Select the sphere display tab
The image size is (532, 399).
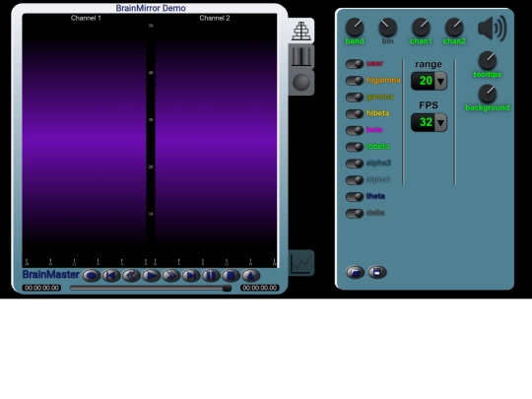[301, 83]
